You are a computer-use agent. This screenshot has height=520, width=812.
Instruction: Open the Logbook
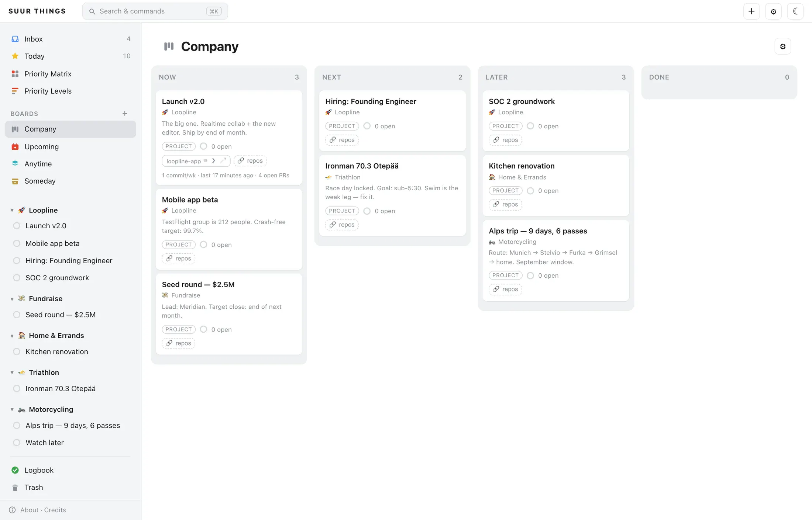(x=70, y=470)
